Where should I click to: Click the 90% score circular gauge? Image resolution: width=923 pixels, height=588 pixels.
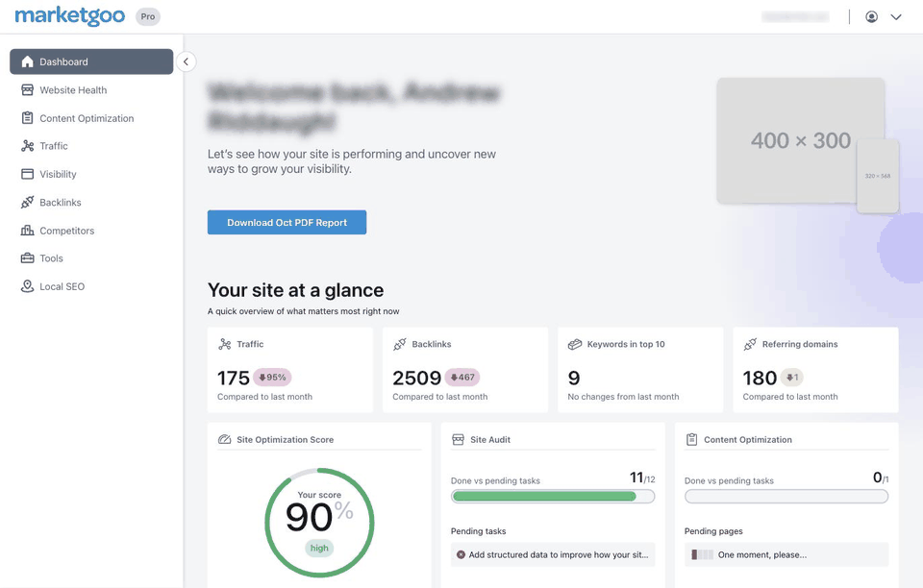click(319, 522)
